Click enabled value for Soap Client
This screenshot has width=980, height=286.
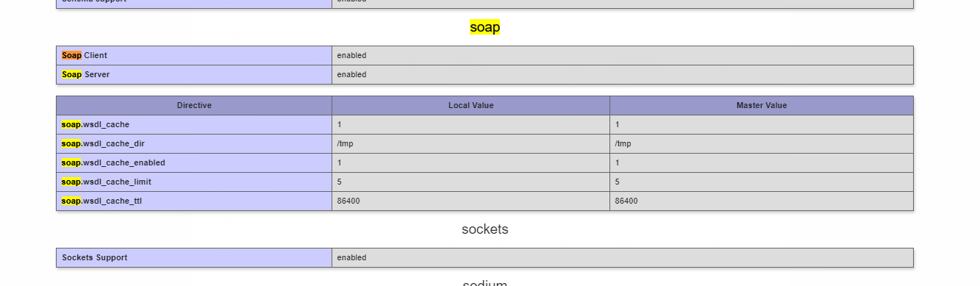(x=351, y=56)
